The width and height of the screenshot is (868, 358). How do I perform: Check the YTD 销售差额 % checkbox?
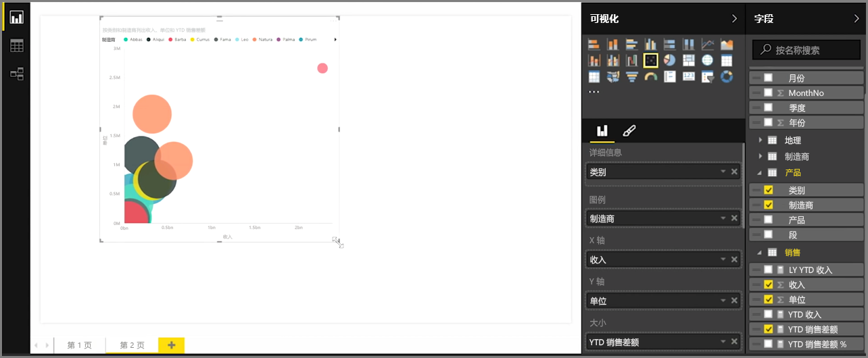click(768, 344)
